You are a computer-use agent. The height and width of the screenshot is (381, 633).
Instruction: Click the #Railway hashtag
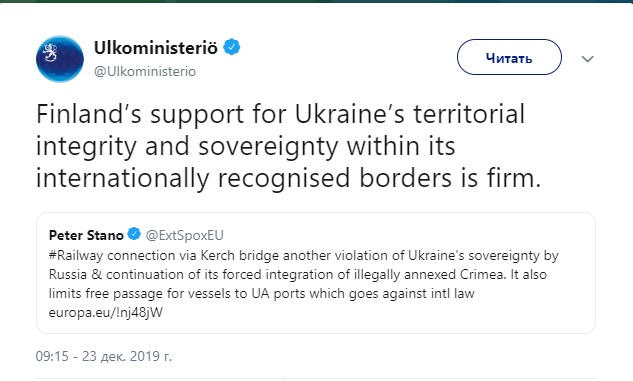coord(76,255)
